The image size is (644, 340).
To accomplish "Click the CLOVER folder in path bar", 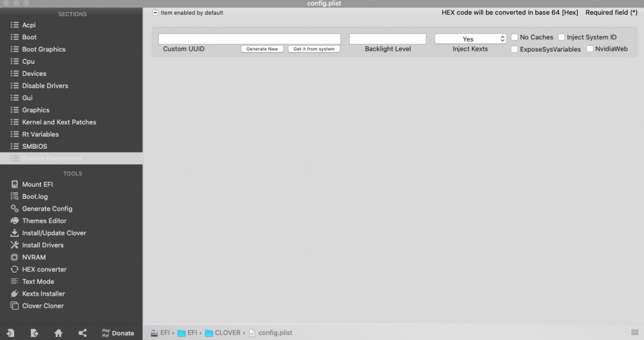I will tap(223, 333).
